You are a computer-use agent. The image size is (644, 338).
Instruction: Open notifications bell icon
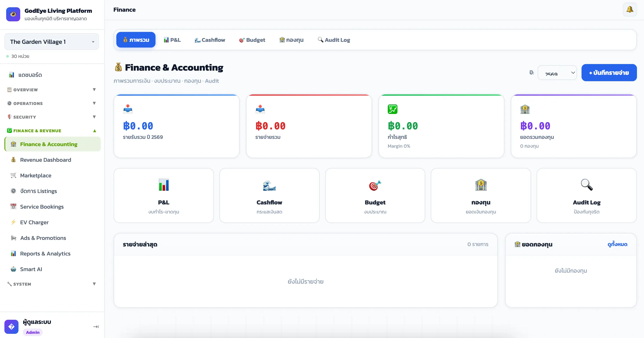click(x=630, y=9)
